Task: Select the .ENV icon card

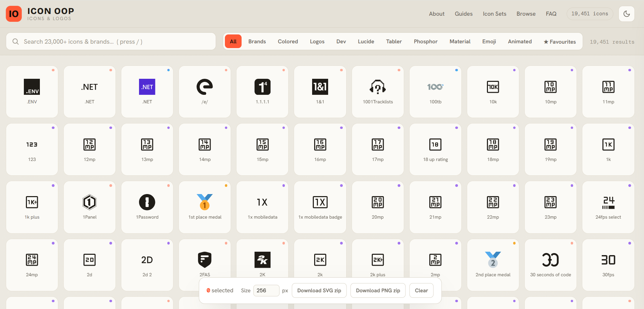Action: 32,92
